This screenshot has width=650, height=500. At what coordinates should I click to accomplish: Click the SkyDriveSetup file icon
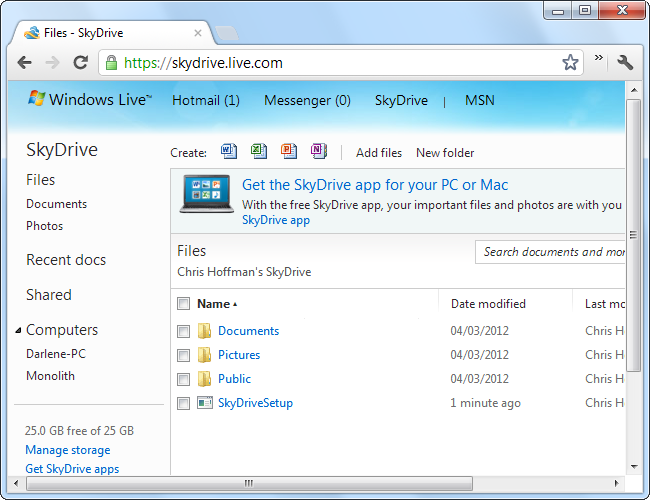click(205, 403)
